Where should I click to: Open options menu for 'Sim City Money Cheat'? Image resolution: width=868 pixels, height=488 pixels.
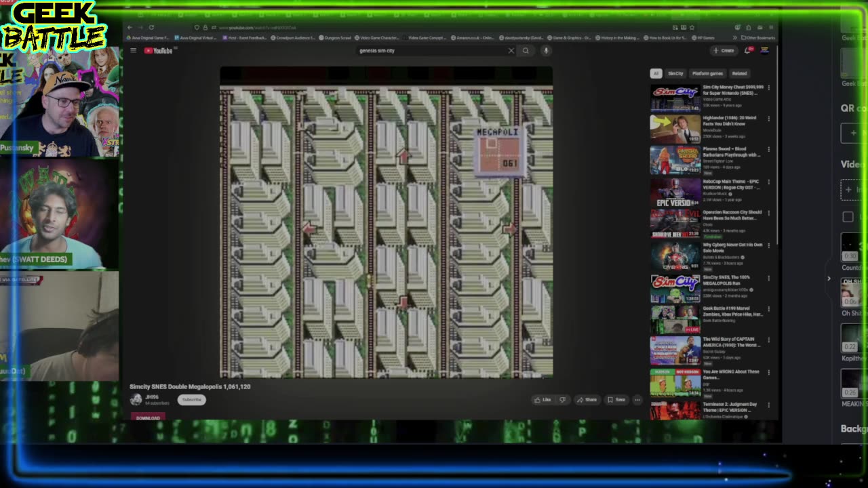point(768,88)
